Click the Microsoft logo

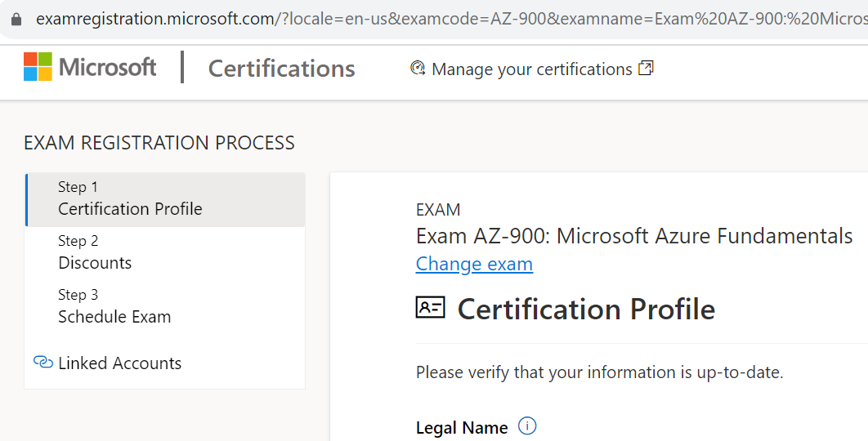(x=90, y=67)
